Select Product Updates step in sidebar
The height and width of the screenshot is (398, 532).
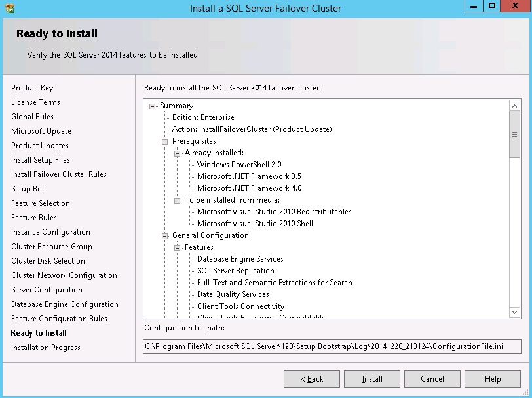click(40, 146)
